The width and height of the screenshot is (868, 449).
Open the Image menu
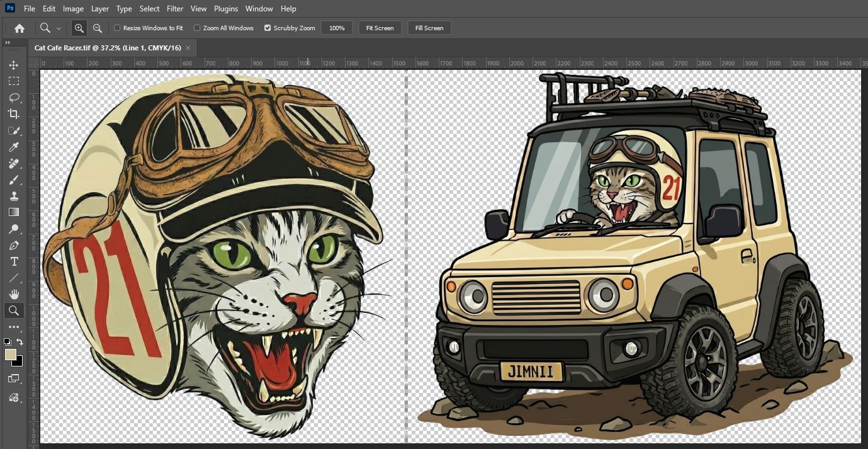pos(73,9)
